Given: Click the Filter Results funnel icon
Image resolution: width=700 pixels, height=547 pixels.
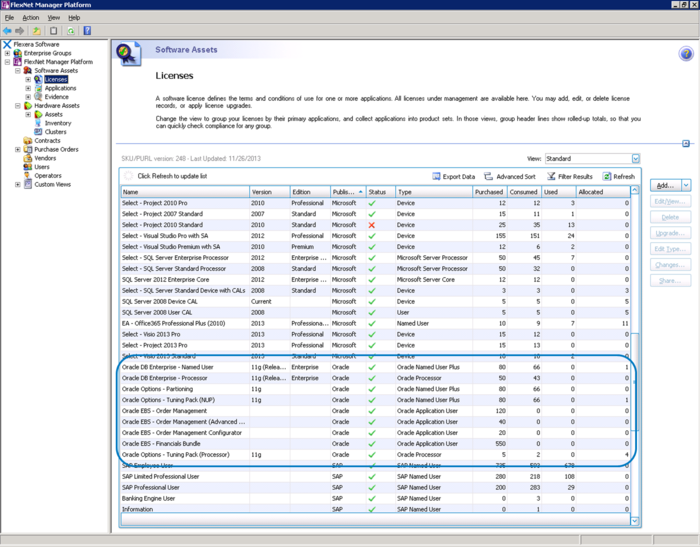Looking at the screenshot, I should (x=551, y=176).
